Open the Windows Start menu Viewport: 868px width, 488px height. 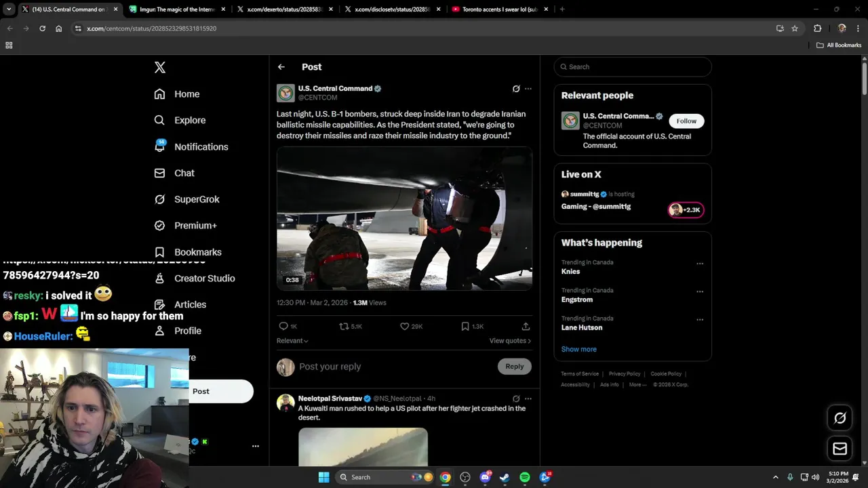pos(323,477)
